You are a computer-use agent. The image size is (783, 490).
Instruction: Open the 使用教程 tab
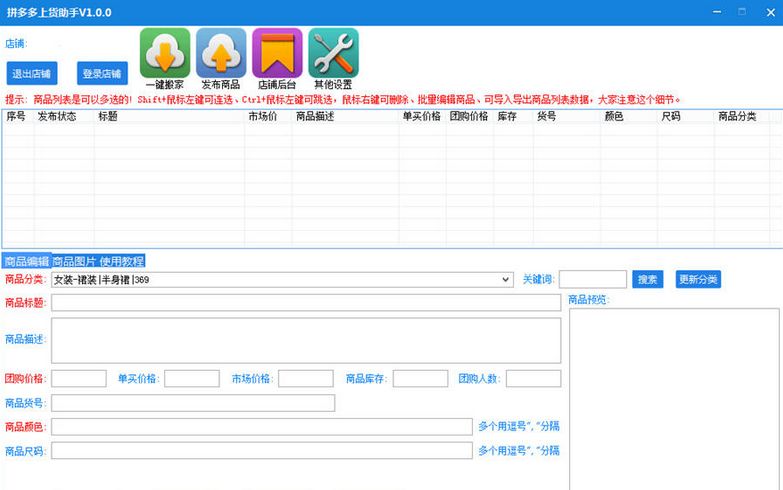(x=122, y=261)
